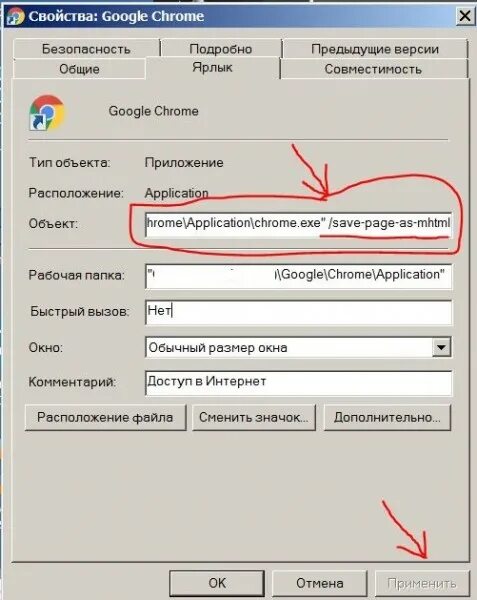Image resolution: width=477 pixels, height=600 pixels.
Task: Click the Расположение файла button
Action: pyautogui.click(x=105, y=417)
